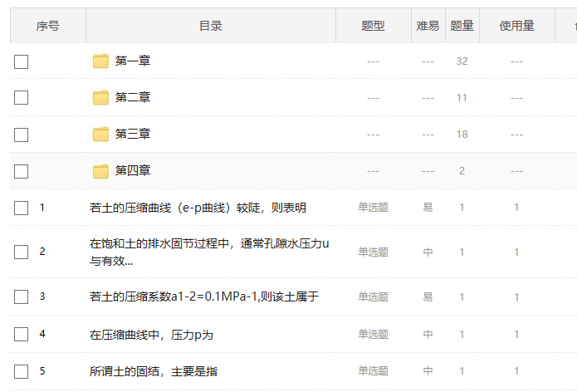Image resolution: width=577 pixels, height=392 pixels.
Task: Open the 第一章 chapter folder name
Action: [x=133, y=61]
